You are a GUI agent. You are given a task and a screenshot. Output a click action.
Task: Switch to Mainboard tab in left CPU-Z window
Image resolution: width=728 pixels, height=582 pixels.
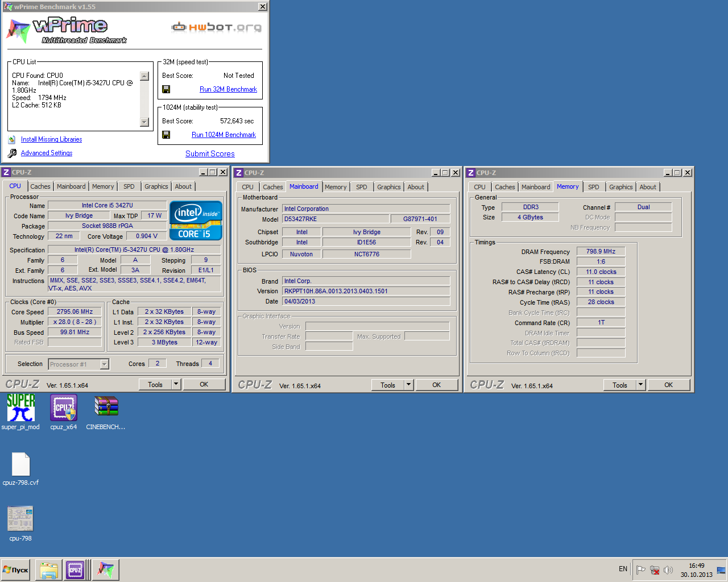pyautogui.click(x=71, y=186)
